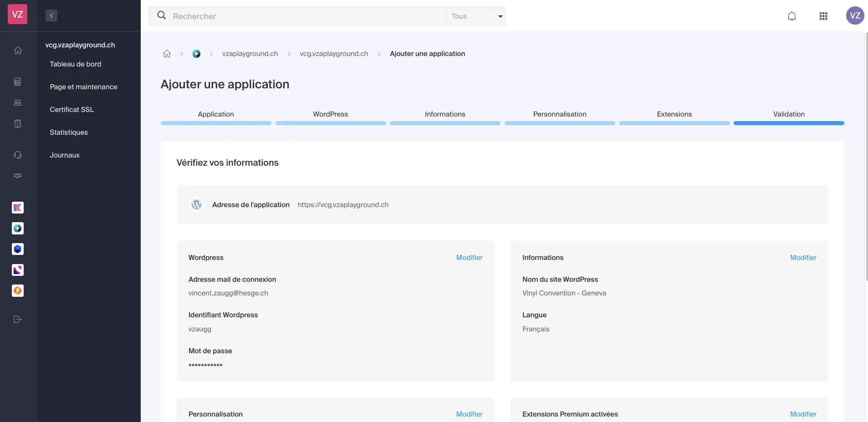Screen dimensions: 868x422
Task: Open the VZ user avatar menu
Action: [x=855, y=15]
